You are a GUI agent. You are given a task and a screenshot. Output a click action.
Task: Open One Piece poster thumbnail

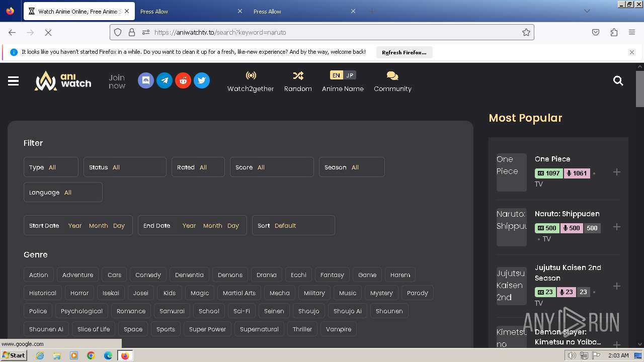[x=512, y=172]
